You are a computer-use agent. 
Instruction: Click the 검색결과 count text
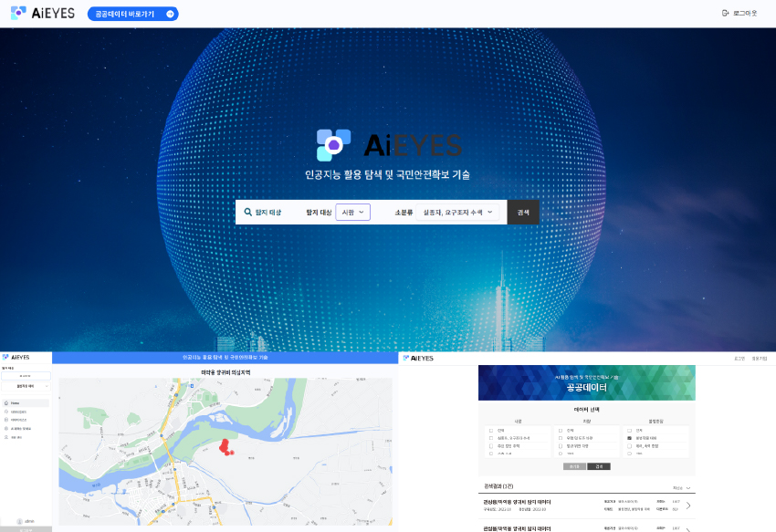point(498,486)
